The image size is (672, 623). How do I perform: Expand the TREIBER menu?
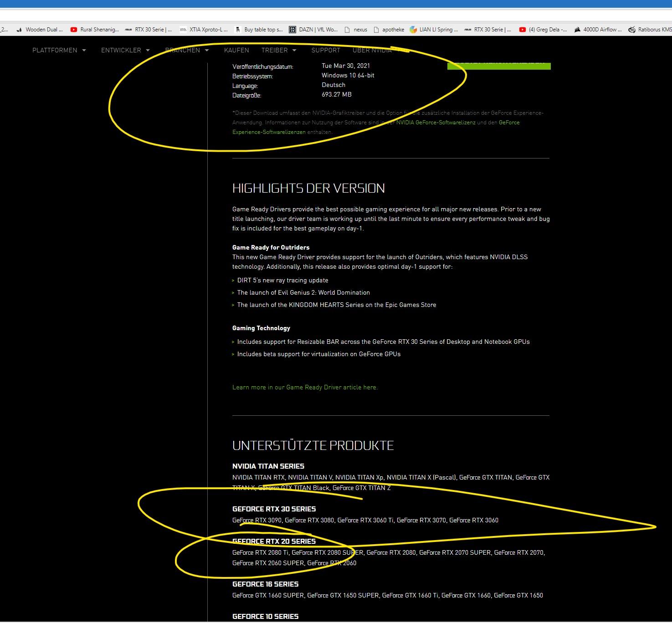(x=279, y=50)
